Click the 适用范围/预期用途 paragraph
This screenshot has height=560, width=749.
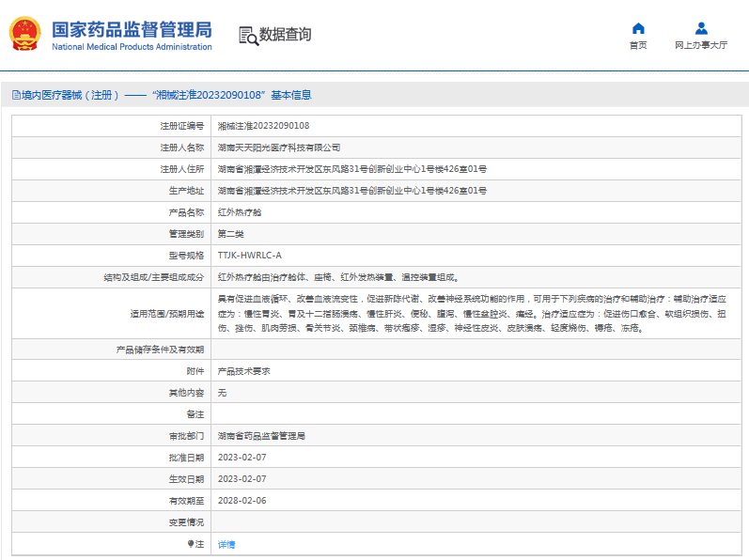[x=472, y=313]
